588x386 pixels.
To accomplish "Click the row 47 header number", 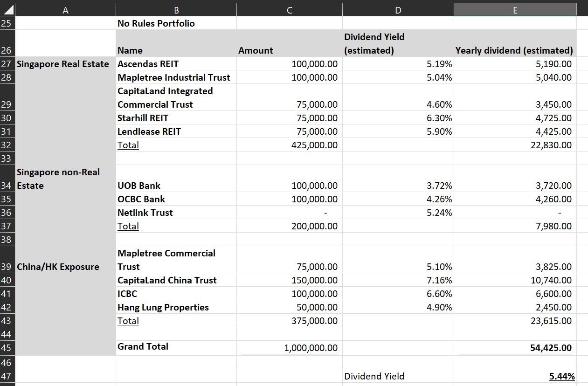I will point(7,376).
